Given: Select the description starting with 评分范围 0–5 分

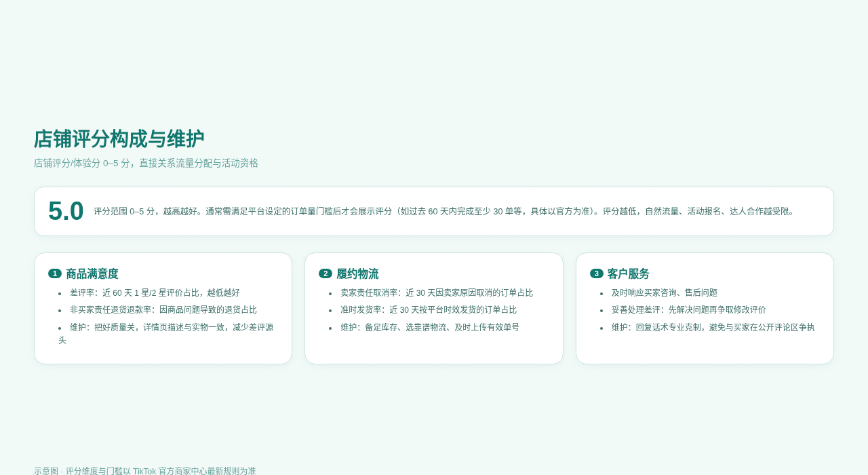Looking at the screenshot, I should pyautogui.click(x=445, y=211).
